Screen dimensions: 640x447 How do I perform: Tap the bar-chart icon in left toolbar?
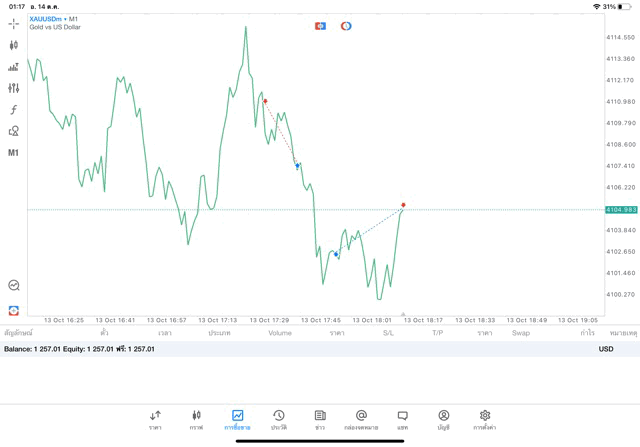[x=14, y=67]
